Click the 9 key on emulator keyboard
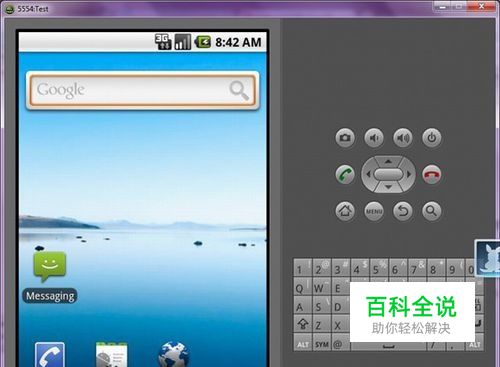This screenshot has width=500, height=367. (455, 268)
